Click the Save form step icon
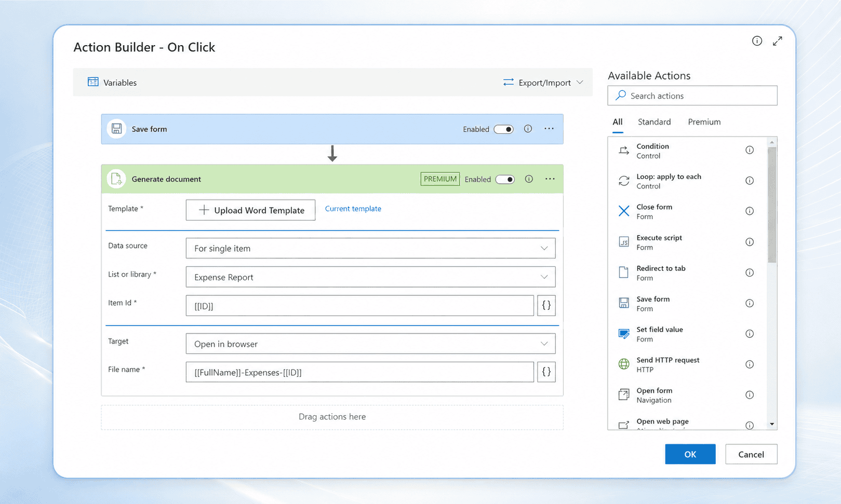841x504 pixels. tap(116, 129)
